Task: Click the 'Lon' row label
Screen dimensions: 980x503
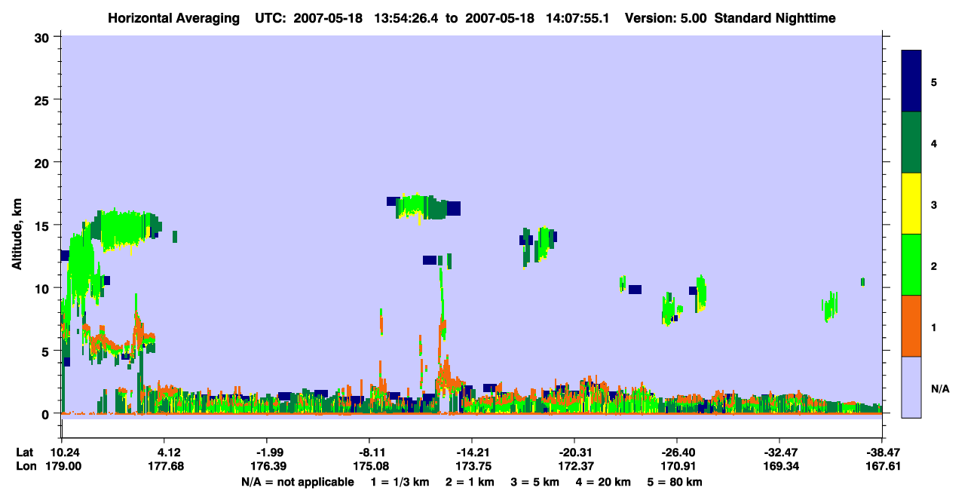Action: 26,466
